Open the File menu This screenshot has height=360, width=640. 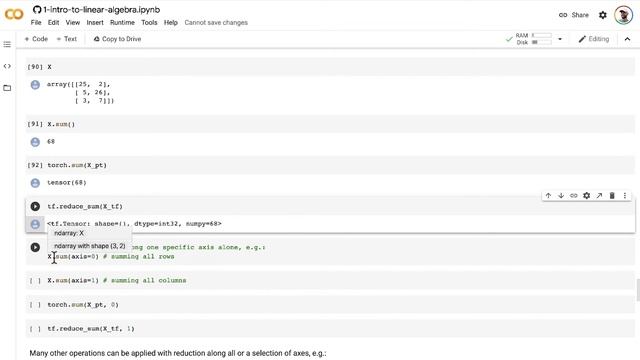36,22
